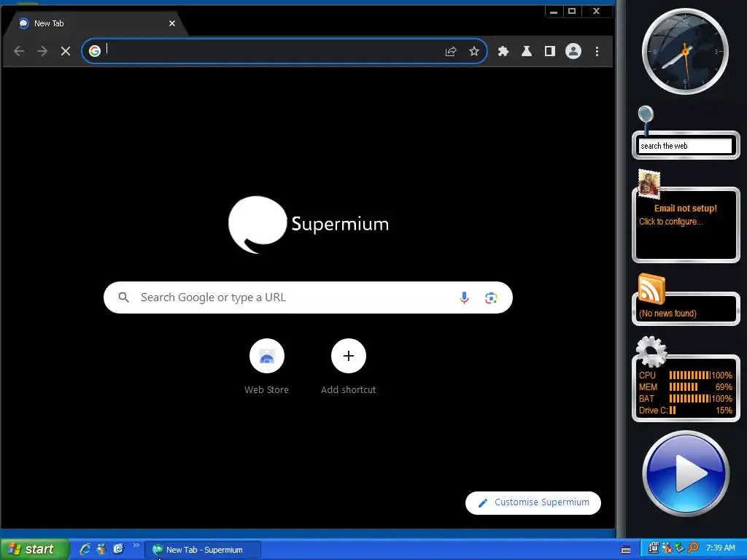
Task: Click the sidebar search the web field
Action: (685, 146)
